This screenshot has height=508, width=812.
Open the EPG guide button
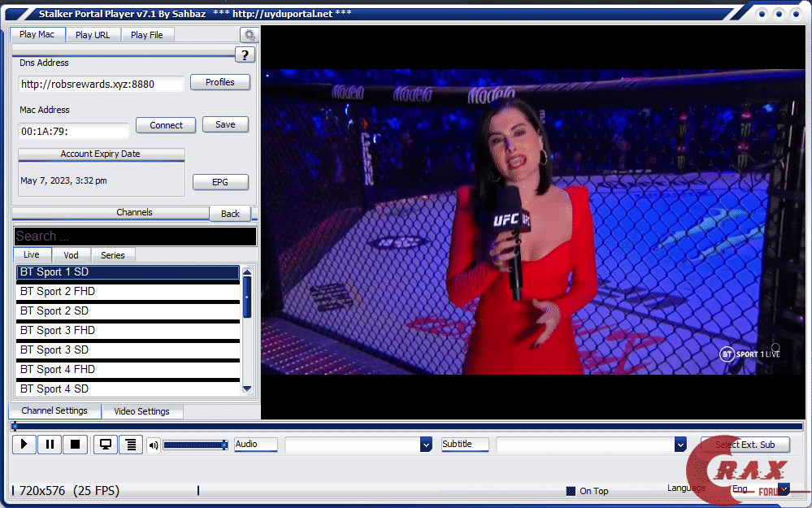click(x=220, y=182)
